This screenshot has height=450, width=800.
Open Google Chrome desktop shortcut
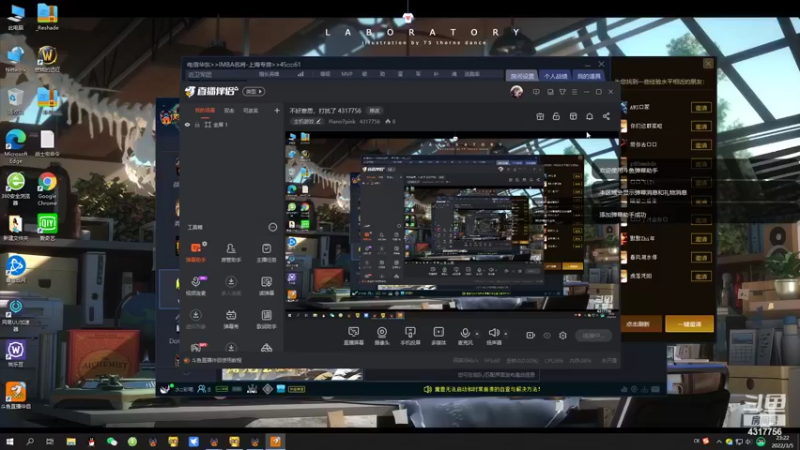(47, 188)
